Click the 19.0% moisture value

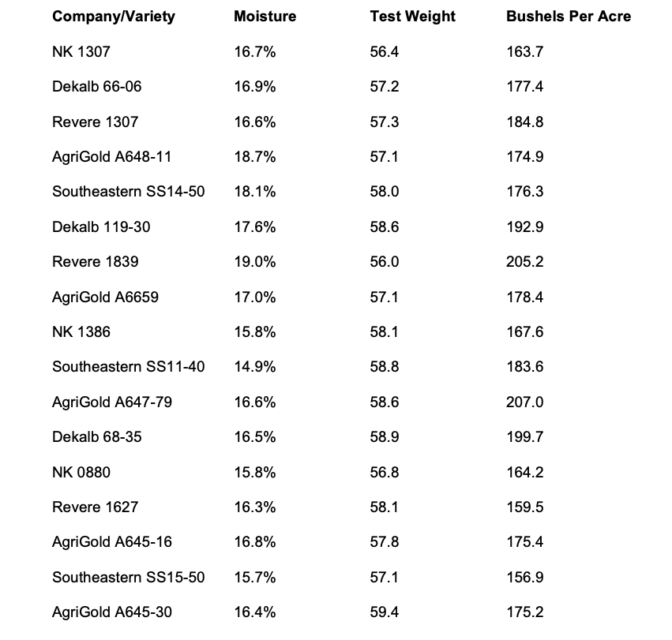[x=254, y=262]
